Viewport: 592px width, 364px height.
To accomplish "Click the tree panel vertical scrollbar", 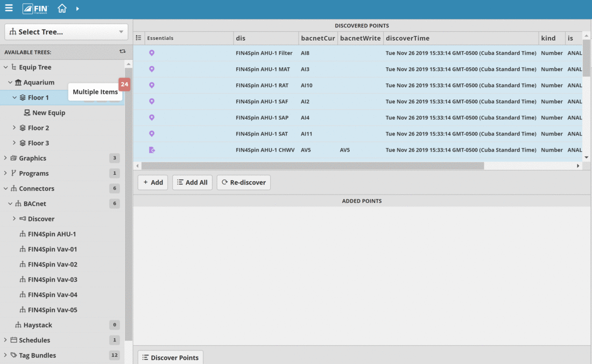I will click(x=129, y=204).
